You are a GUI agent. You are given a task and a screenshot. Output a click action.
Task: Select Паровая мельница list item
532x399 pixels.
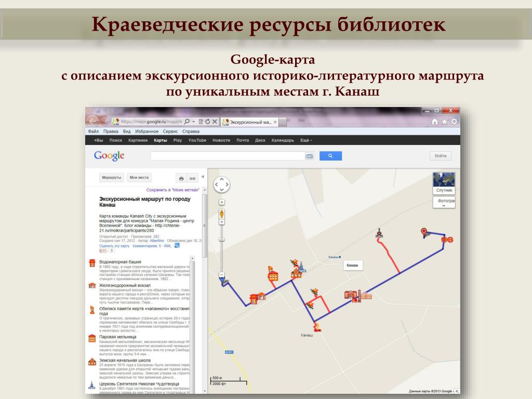point(117,337)
